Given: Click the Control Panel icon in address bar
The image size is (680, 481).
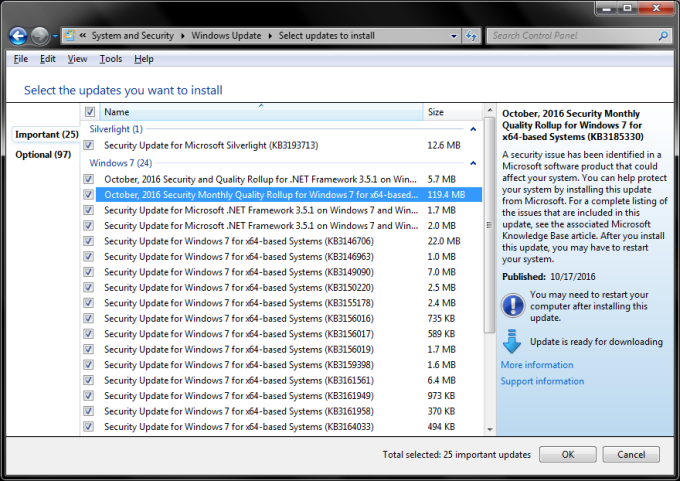Looking at the screenshot, I should tap(69, 36).
